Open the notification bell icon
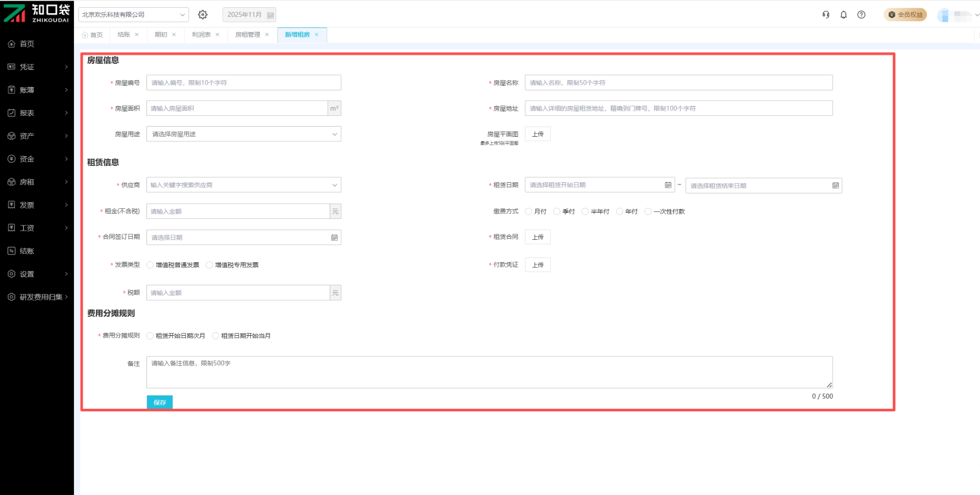 click(844, 15)
